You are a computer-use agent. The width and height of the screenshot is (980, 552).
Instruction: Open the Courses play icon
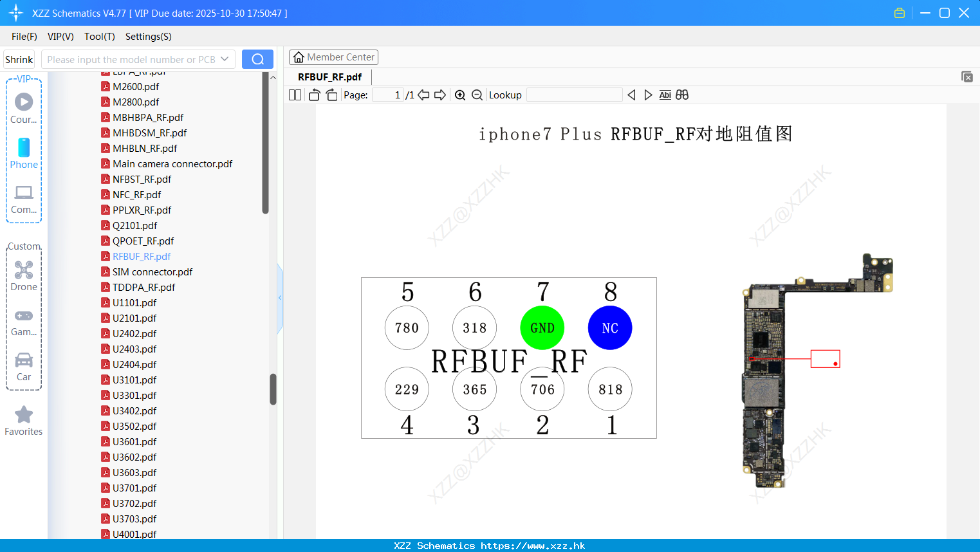pyautogui.click(x=24, y=102)
